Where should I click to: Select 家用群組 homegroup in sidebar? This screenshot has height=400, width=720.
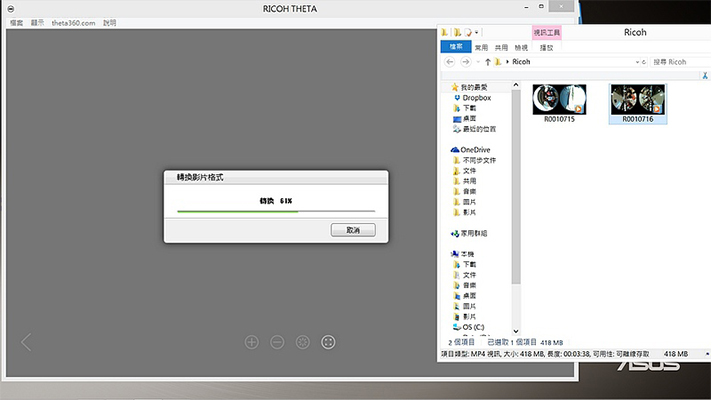tap(473, 233)
